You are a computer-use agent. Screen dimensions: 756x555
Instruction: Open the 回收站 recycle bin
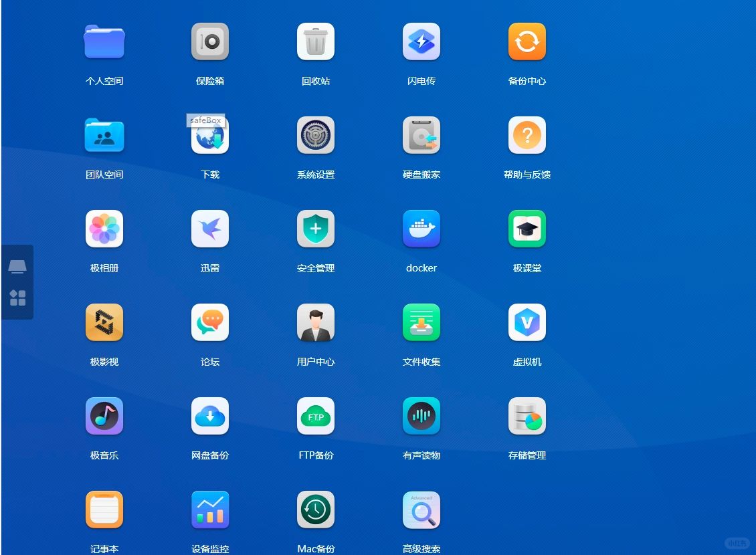[x=315, y=42]
